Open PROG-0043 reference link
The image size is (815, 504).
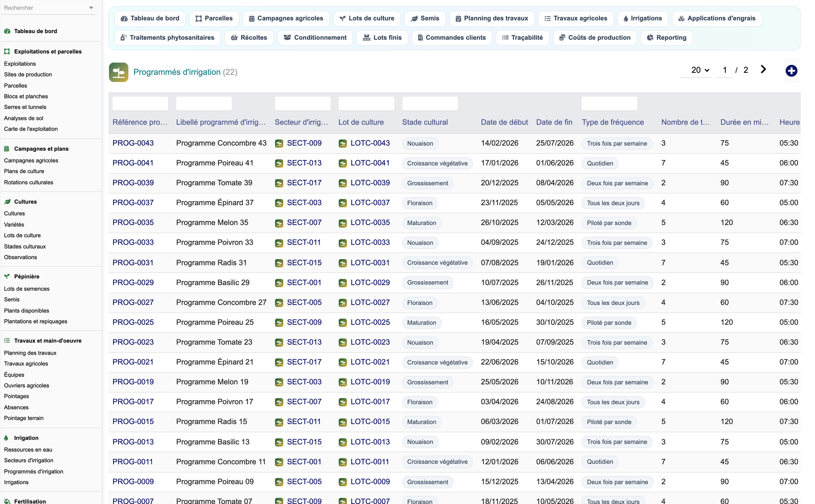tap(133, 143)
